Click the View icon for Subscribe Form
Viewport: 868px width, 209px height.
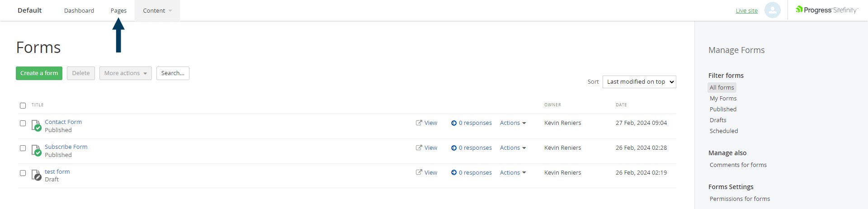[419, 147]
